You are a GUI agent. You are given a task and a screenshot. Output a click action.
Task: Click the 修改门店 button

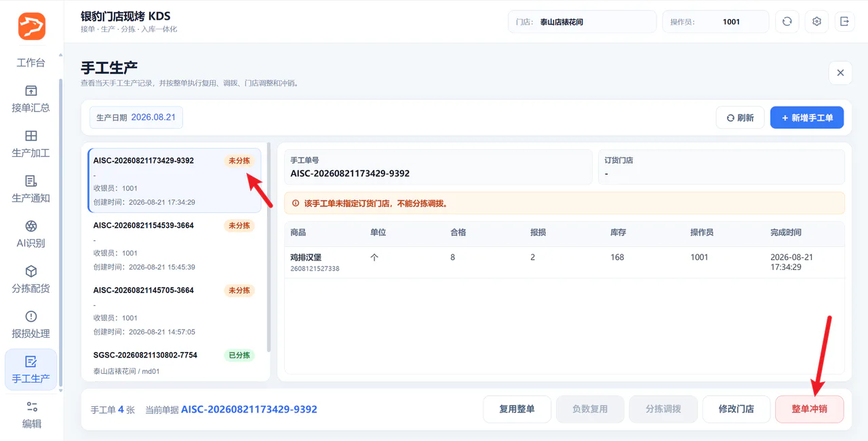(736, 409)
